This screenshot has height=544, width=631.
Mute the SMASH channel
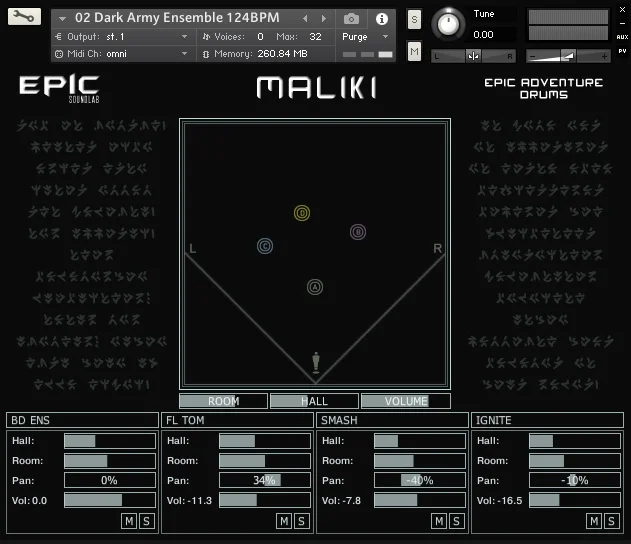439,521
